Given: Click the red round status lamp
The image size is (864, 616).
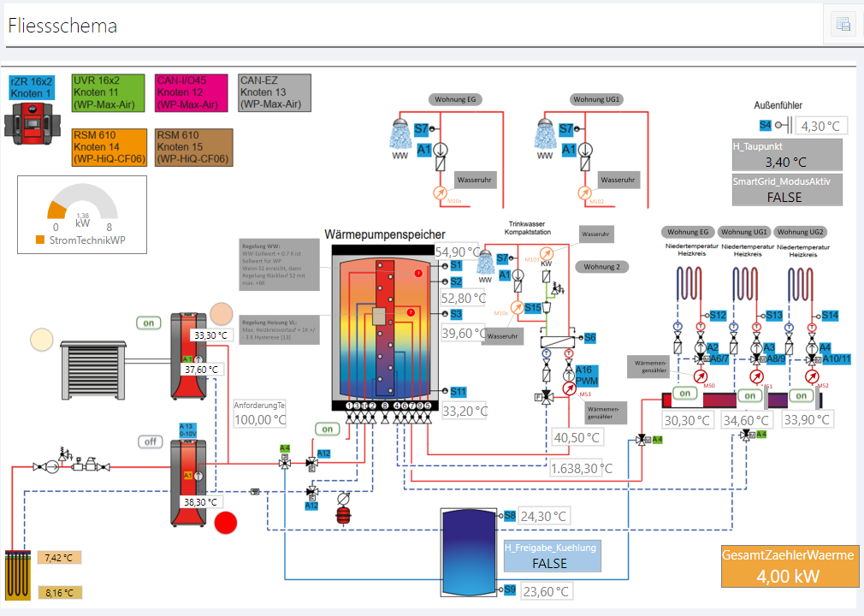Looking at the screenshot, I should pos(226,523).
